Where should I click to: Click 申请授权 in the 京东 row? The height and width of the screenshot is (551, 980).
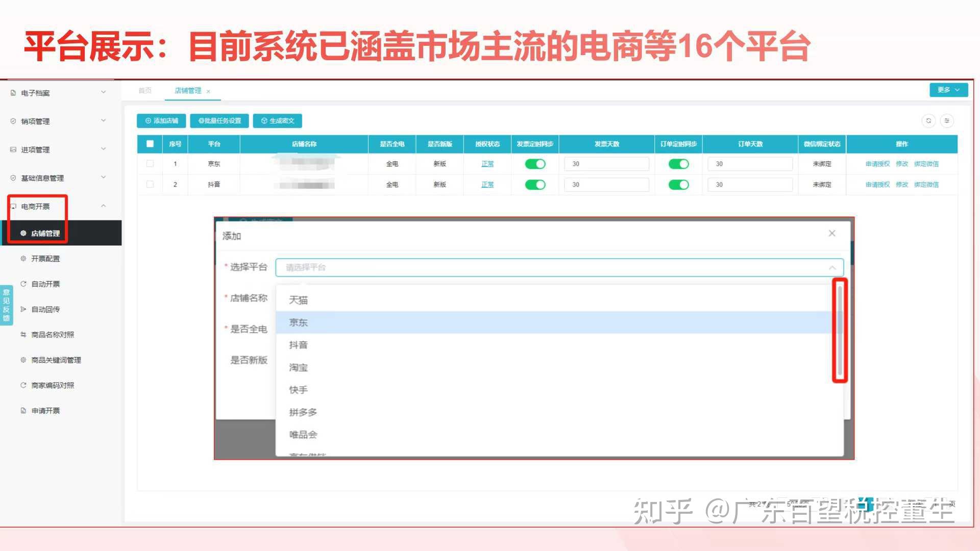pos(877,164)
